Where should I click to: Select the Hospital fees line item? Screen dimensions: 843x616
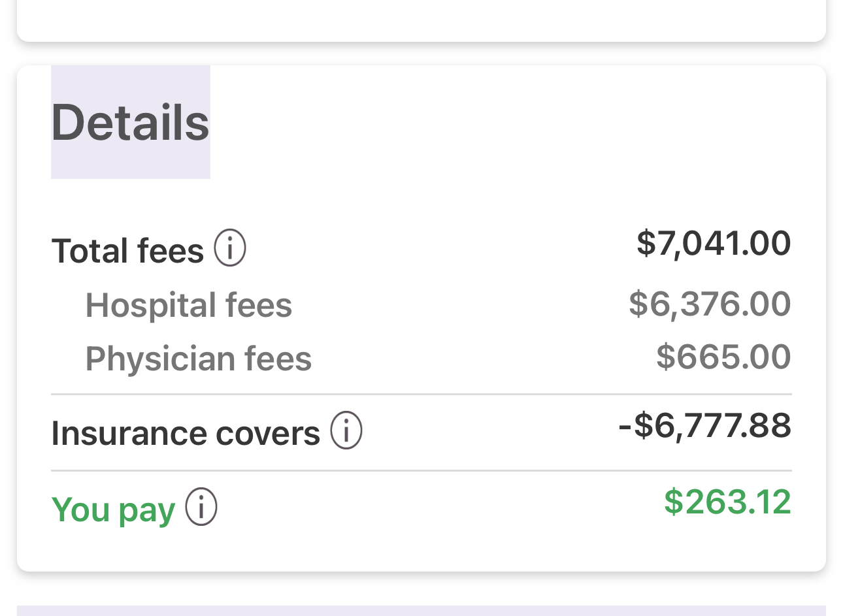pos(189,305)
